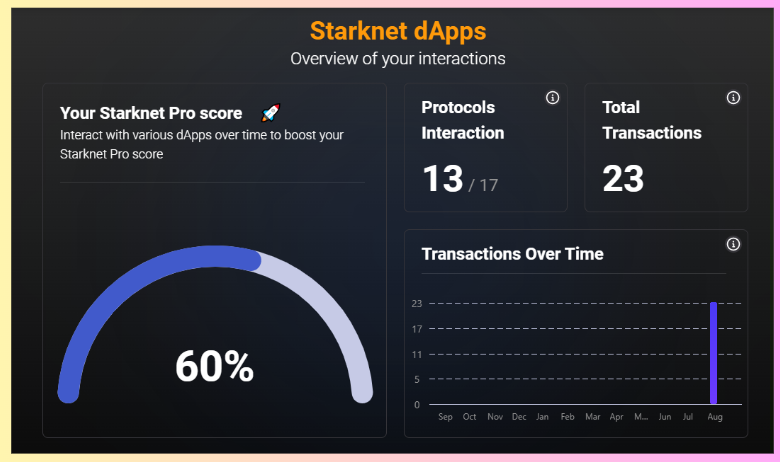Screen dimensions: 780x462
Task: Click the Your Starknet Pro score title
Action: (x=151, y=113)
